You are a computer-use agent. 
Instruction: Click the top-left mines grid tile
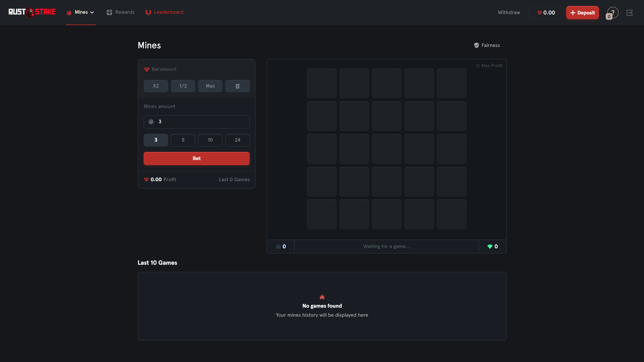(x=321, y=84)
